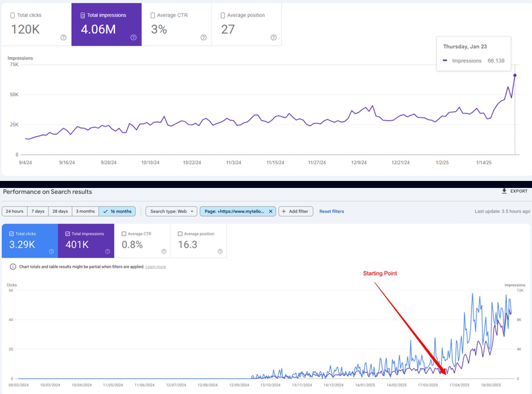Choose the 28 days date range
532x394 pixels.
pyautogui.click(x=60, y=211)
